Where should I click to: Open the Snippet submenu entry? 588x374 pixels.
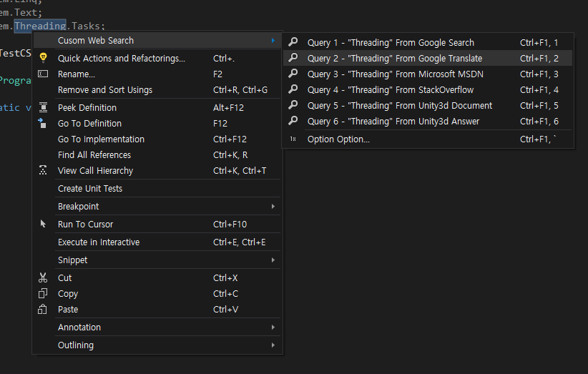coord(157,260)
